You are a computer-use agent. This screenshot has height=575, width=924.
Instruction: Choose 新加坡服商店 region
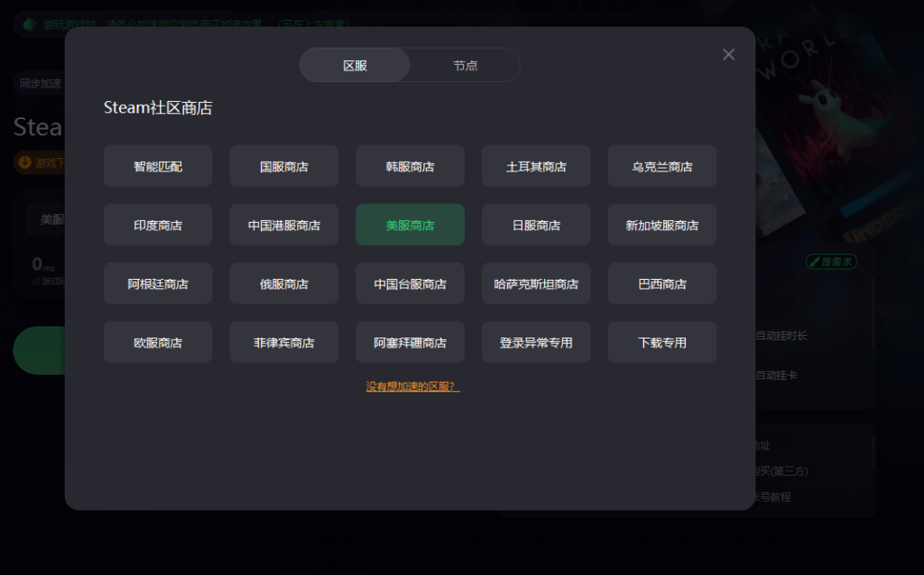pyautogui.click(x=662, y=225)
